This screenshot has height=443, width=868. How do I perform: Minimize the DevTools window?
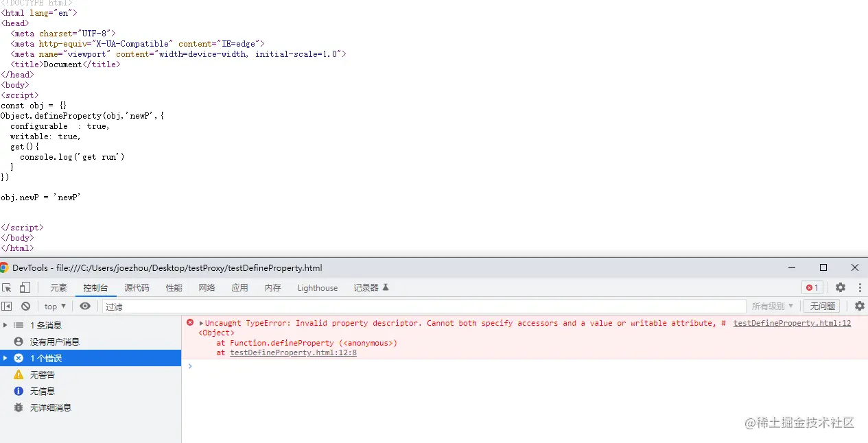pos(792,267)
